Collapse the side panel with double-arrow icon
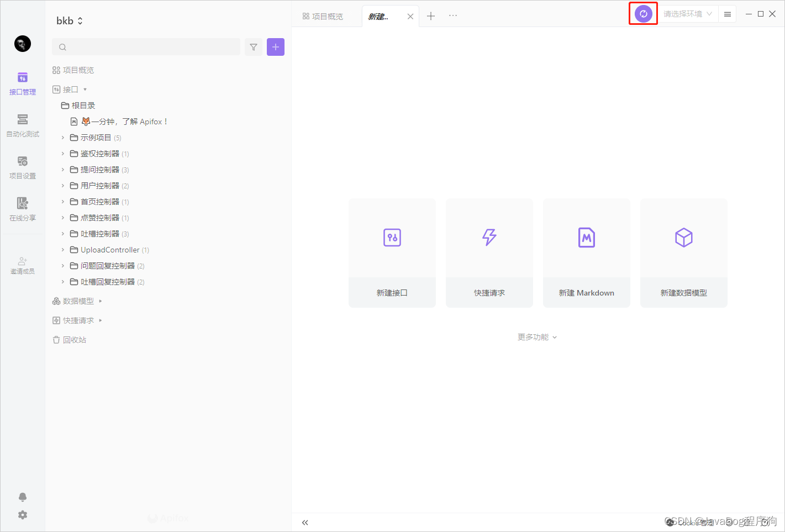 [305, 523]
